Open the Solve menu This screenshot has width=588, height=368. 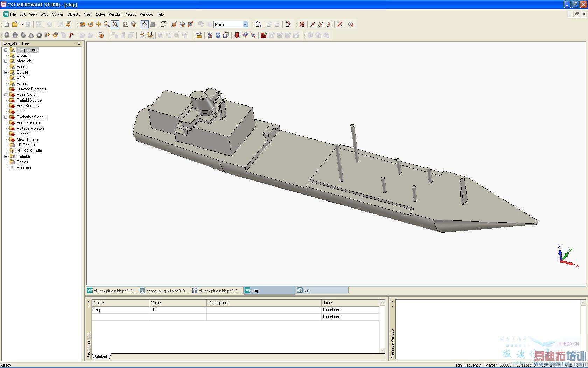(x=100, y=14)
